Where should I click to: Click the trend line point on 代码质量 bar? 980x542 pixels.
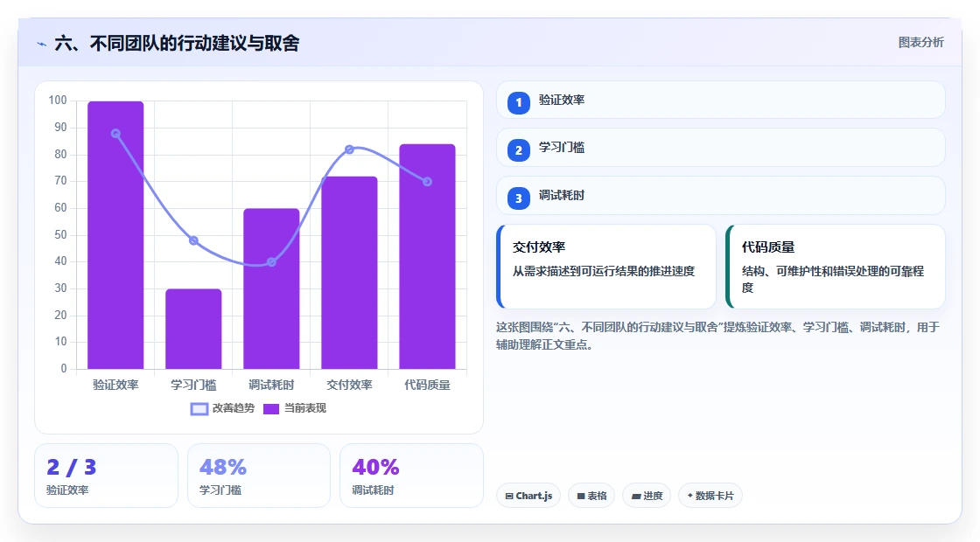coord(428,182)
